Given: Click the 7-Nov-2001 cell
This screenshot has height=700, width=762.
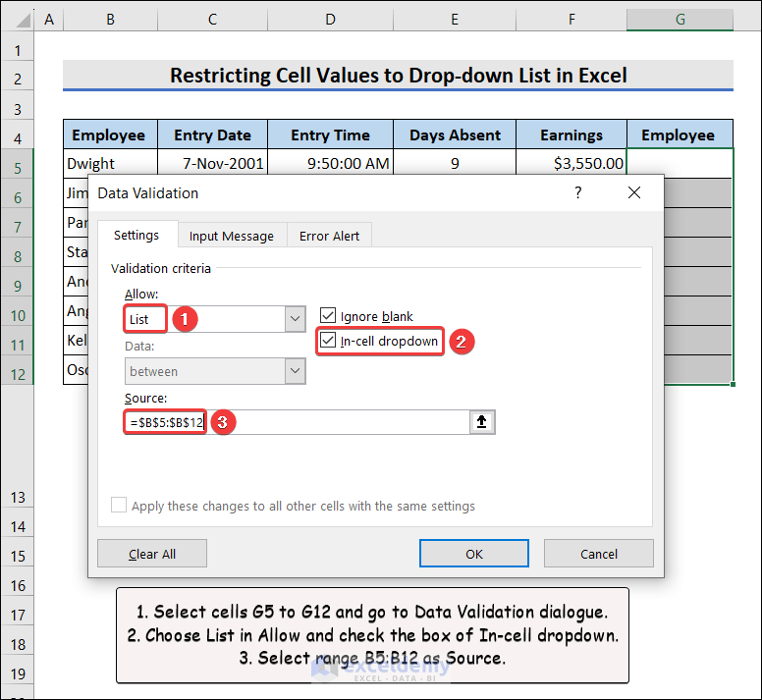Looking at the screenshot, I should point(212,163).
